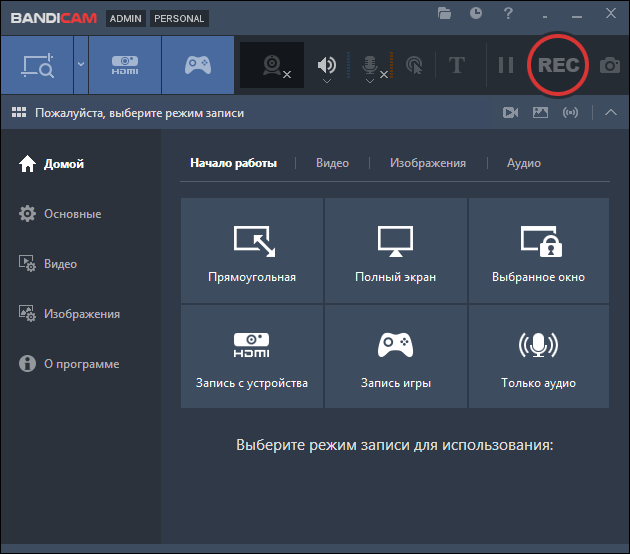
Task: Open the recording mode dropdown arrow
Action: tap(80, 65)
